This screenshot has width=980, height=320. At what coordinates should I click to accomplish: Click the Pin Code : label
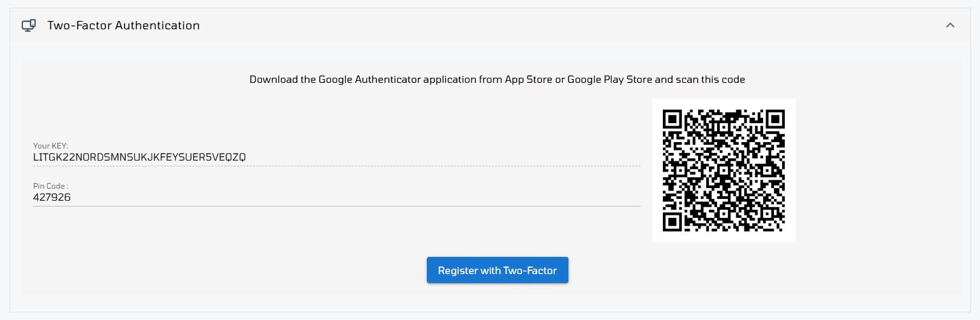[50, 186]
